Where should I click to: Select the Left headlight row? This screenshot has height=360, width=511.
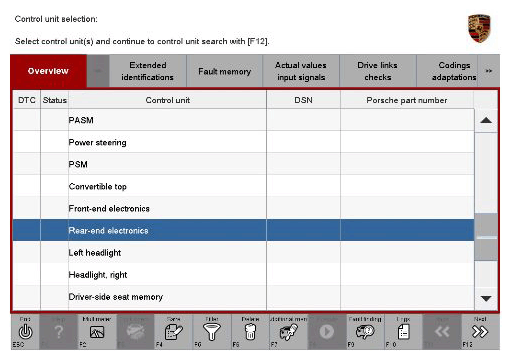point(243,252)
